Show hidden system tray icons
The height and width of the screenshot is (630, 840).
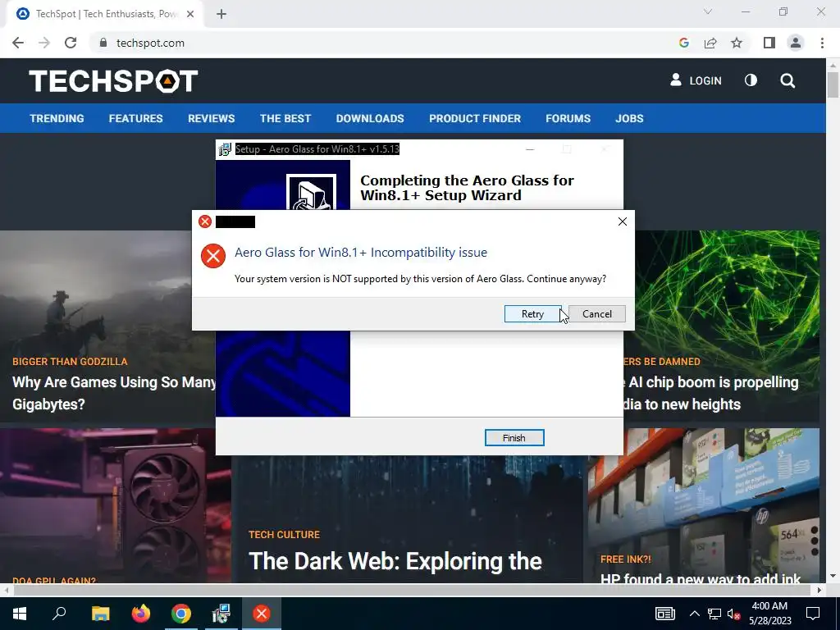click(x=694, y=614)
